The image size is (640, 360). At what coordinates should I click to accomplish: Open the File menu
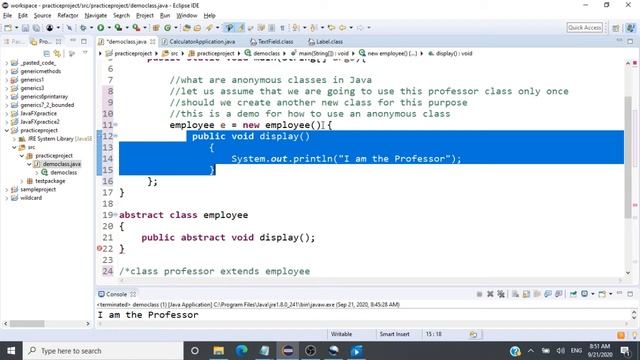[7, 16]
